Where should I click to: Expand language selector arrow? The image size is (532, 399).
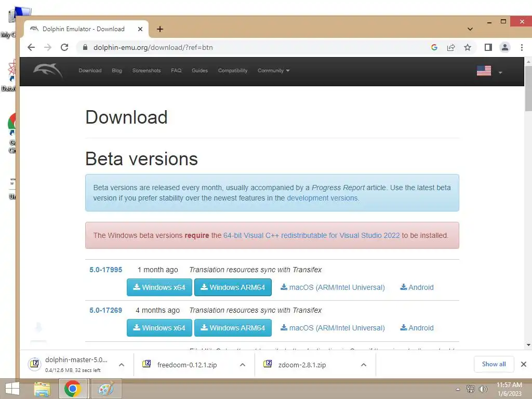(x=500, y=72)
